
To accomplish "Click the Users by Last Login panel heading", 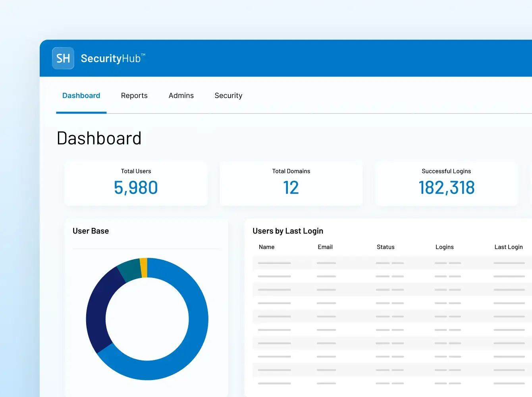I will click(287, 231).
